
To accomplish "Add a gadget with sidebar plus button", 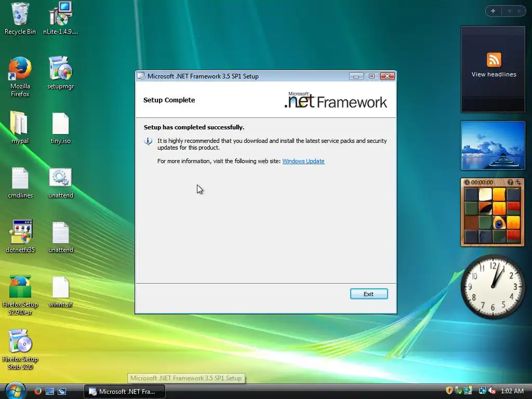I will 493,11.
